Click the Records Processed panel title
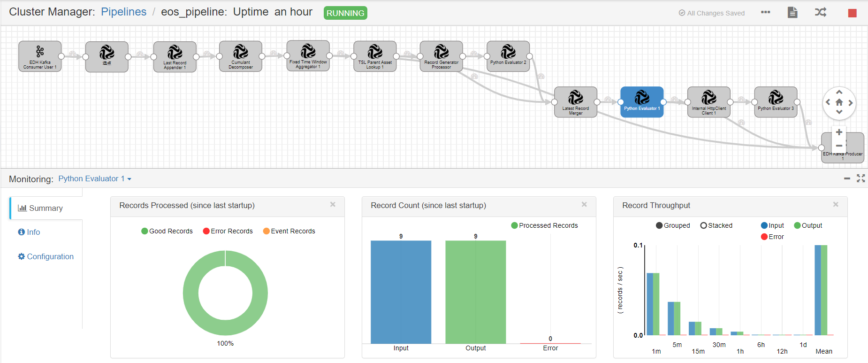This screenshot has height=363, width=868. coord(187,205)
